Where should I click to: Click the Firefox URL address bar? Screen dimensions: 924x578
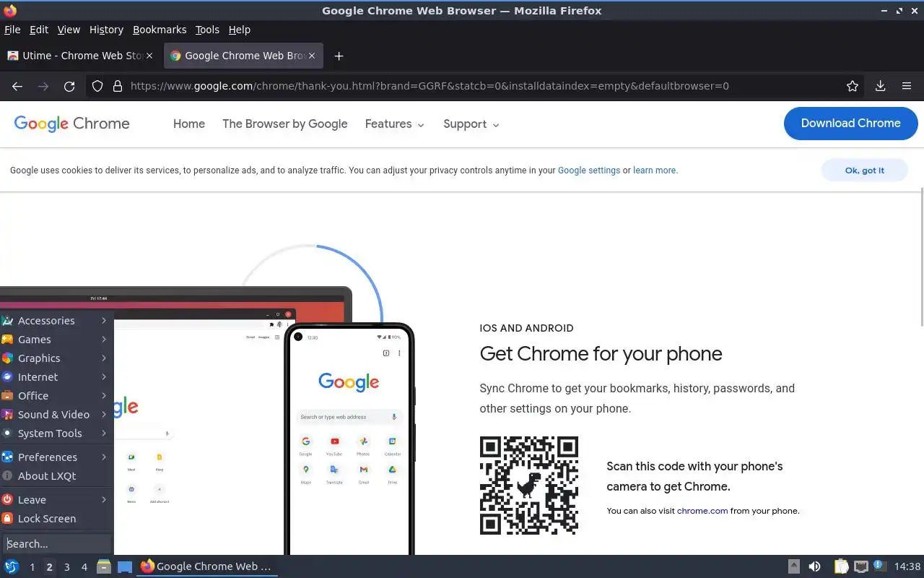point(476,86)
